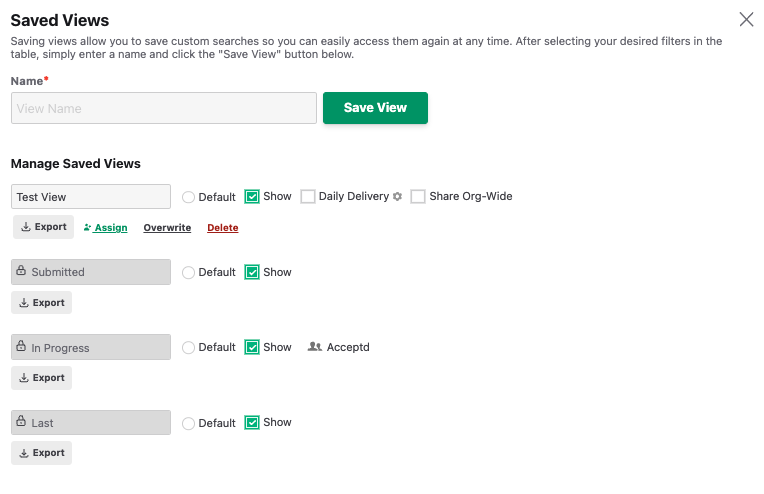The image size is (764, 494).
Task: Click the lock icon on Last view
Action: pos(21,422)
